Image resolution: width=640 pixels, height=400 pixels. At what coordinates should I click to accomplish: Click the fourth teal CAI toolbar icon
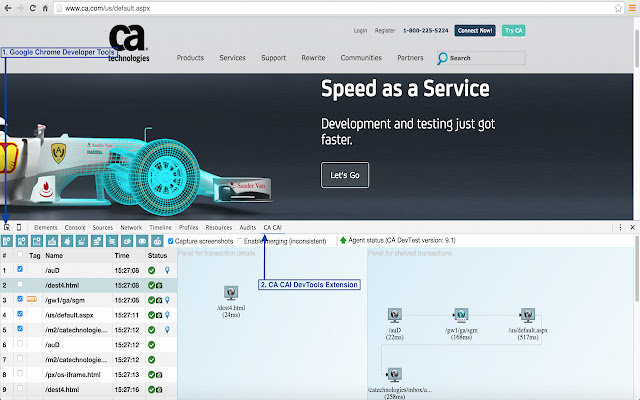pos(52,241)
